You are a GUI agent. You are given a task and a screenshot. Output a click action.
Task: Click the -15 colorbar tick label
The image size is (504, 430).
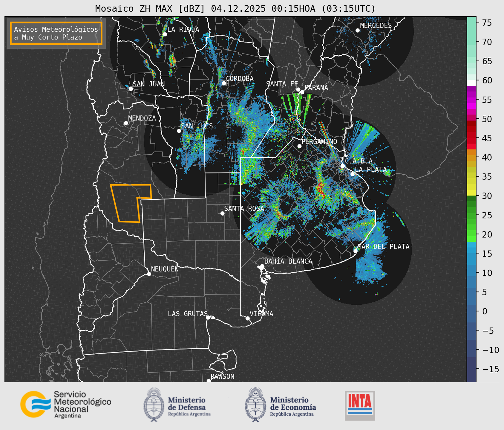pos(490,369)
